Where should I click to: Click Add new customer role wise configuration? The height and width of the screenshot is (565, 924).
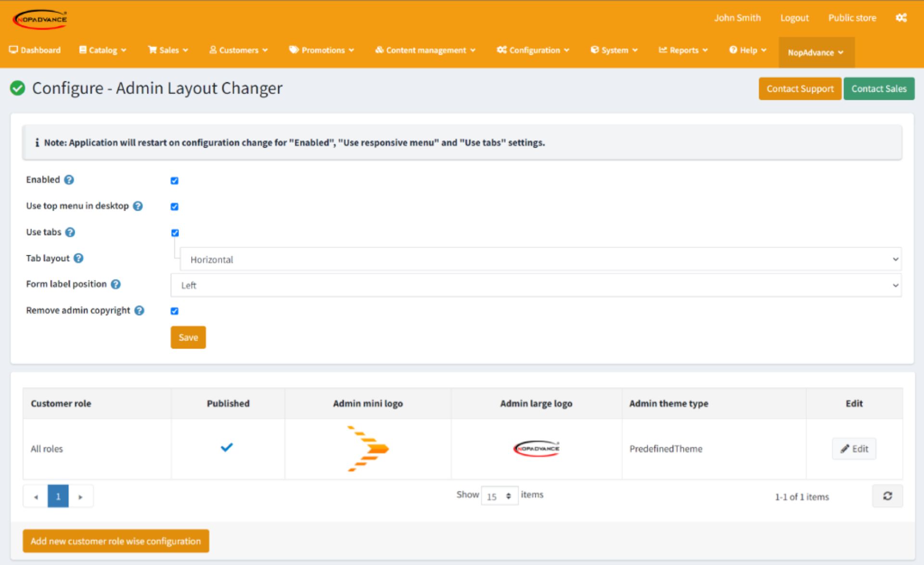(x=115, y=540)
